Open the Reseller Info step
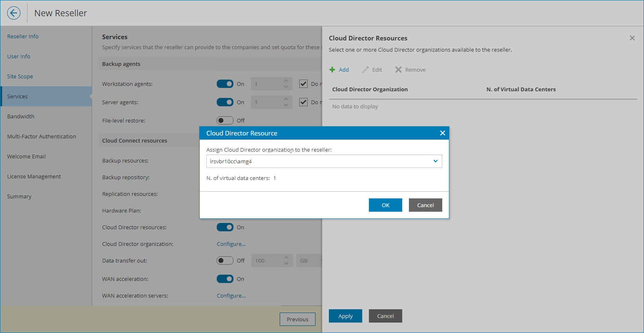The width and height of the screenshot is (644, 333). (x=23, y=36)
